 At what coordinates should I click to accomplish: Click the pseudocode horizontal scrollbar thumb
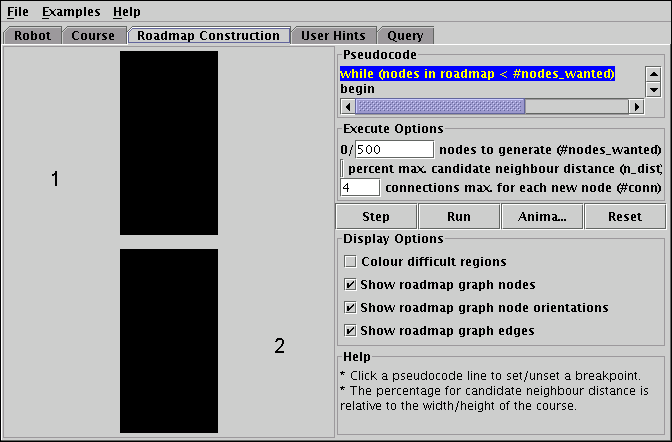point(430,106)
